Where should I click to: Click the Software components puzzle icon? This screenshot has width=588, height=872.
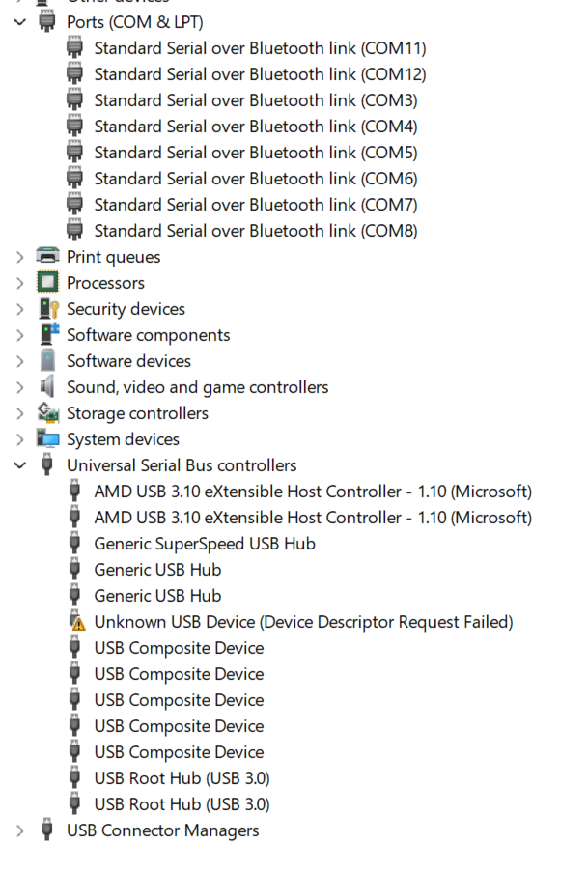tap(47, 335)
